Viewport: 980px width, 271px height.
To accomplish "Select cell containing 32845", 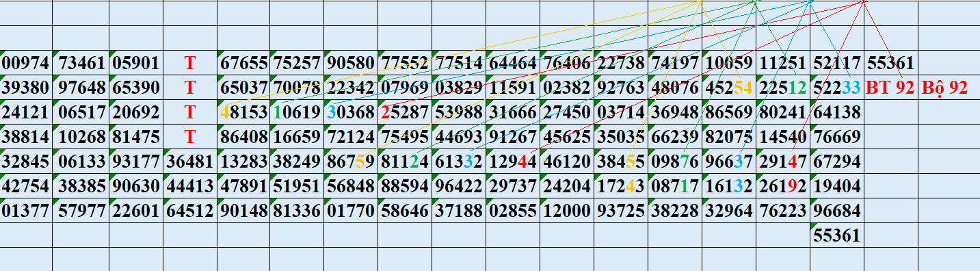I will point(26,162).
